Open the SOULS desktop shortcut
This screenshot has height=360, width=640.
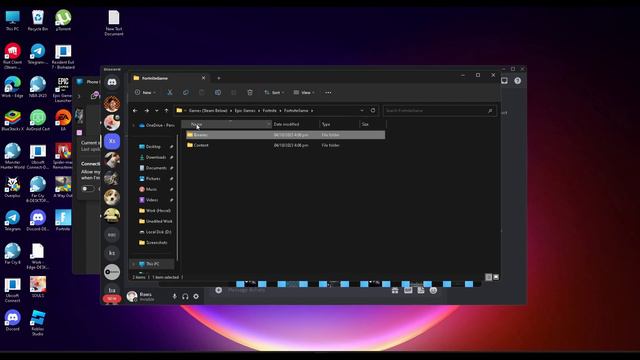[38, 287]
